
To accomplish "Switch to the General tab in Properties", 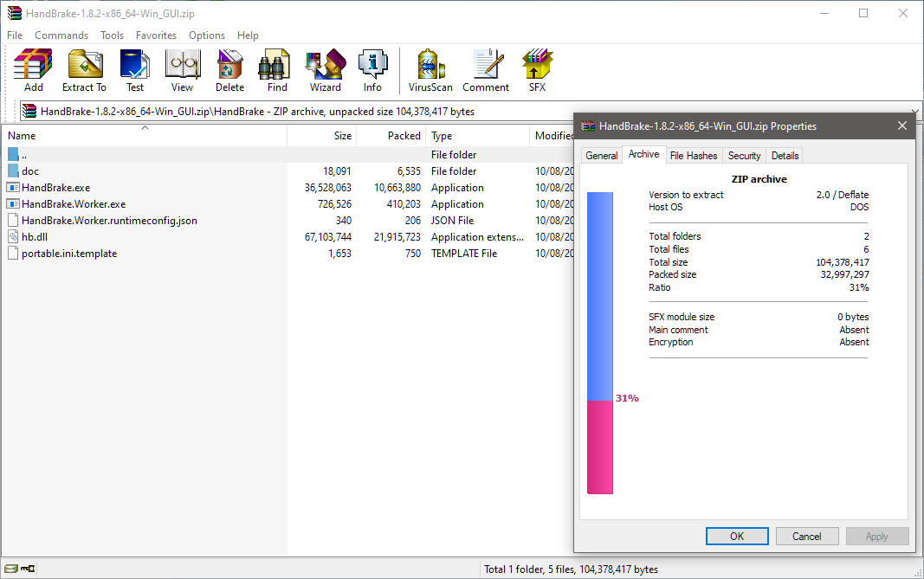I will click(602, 156).
